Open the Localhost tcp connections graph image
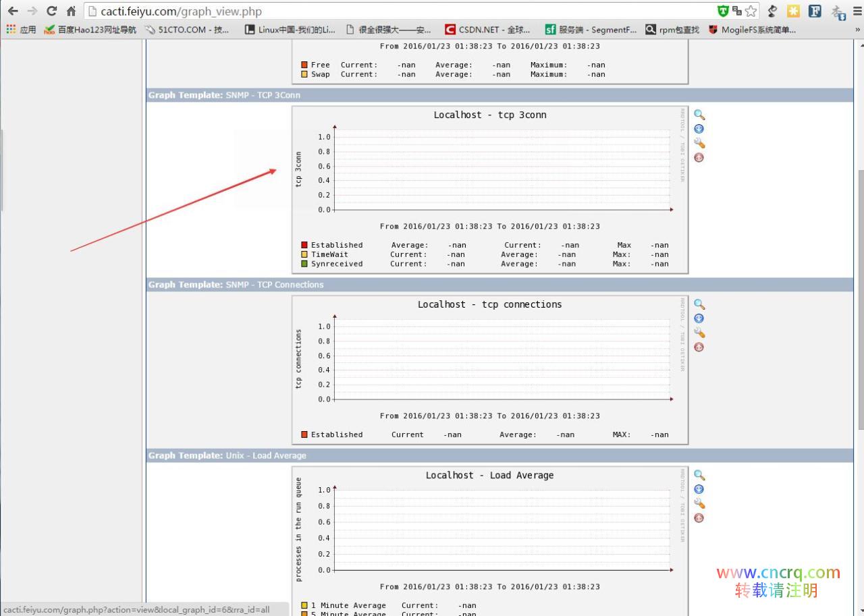This screenshot has height=616, width=864. 490,370
